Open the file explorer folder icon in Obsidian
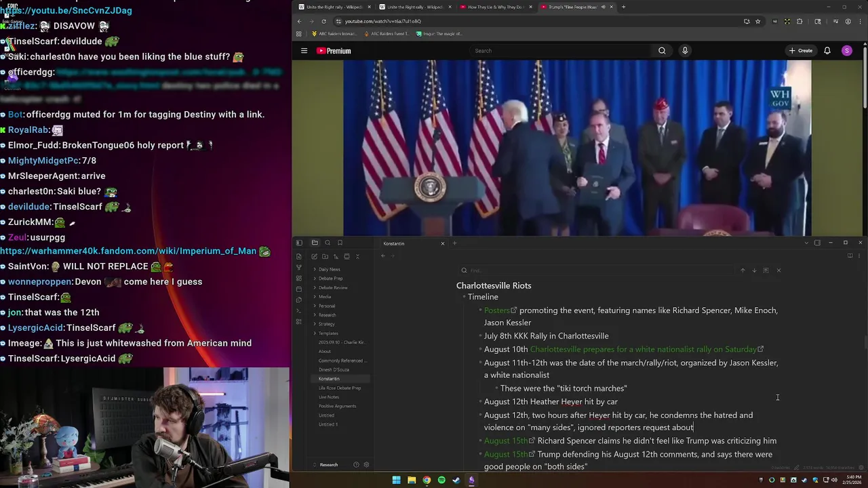Screen dimensions: 868x488 pyautogui.click(x=315, y=243)
